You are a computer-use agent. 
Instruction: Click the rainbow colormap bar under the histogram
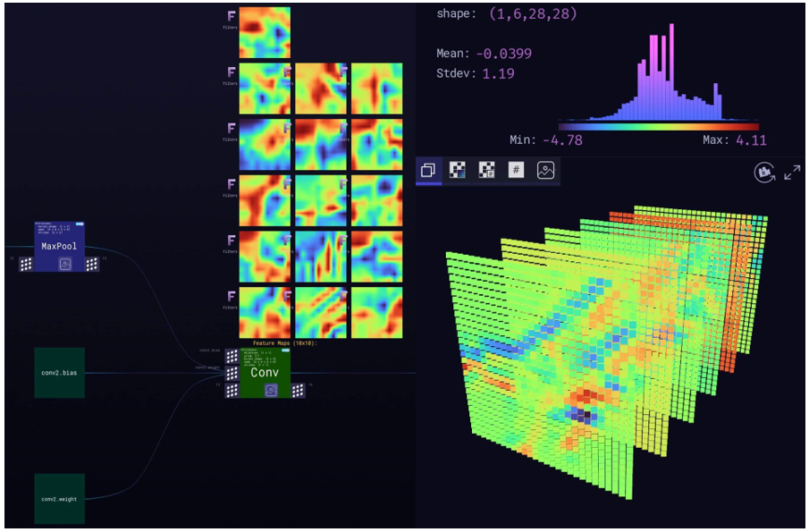point(658,126)
